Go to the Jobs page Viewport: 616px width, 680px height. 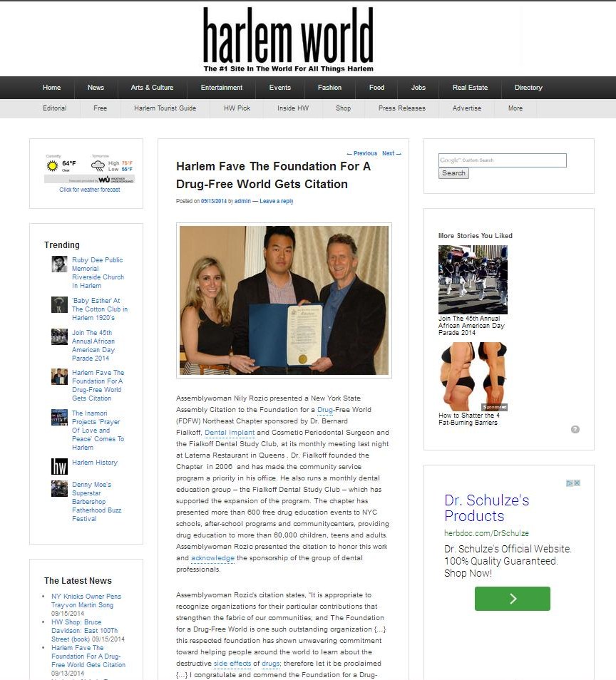tap(419, 88)
